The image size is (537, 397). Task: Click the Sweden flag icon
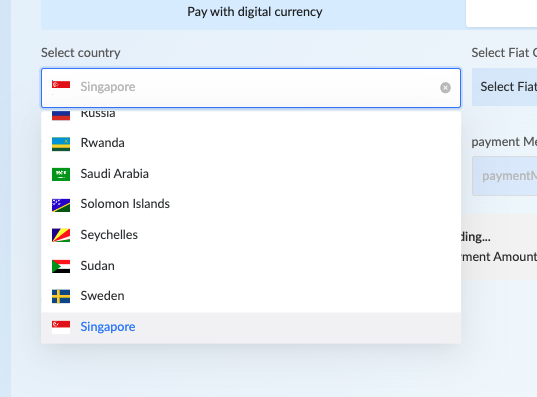[x=61, y=297]
